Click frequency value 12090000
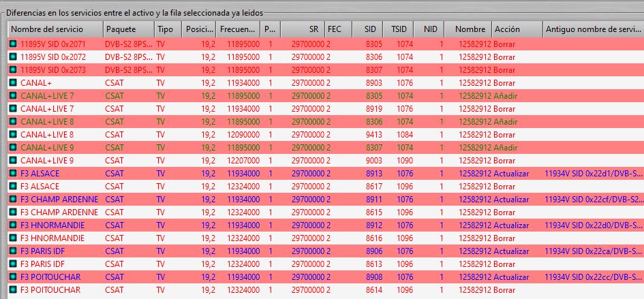644x299 pixels. (243, 134)
